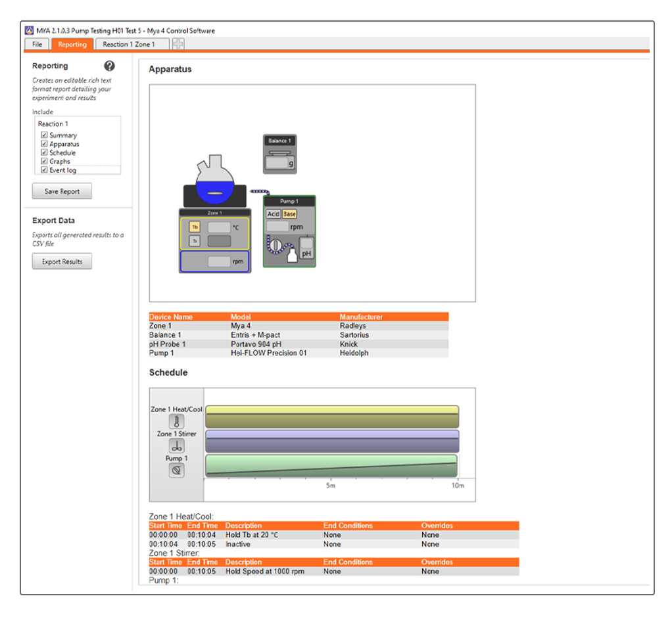Viewport: 672px width, 617px height.
Task: Click the Mya app icon in title bar
Action: (x=29, y=30)
